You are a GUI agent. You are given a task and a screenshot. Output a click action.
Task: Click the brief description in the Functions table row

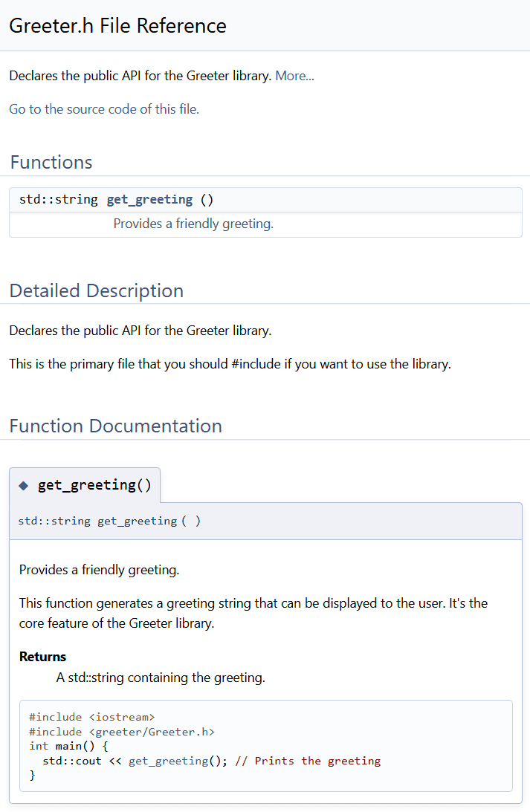coord(193,224)
